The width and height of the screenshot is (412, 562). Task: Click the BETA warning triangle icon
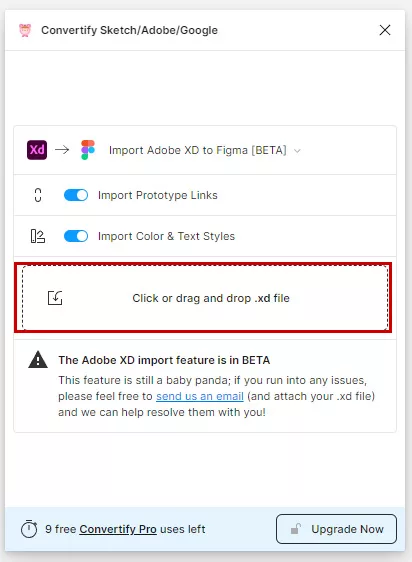pyautogui.click(x=38, y=360)
